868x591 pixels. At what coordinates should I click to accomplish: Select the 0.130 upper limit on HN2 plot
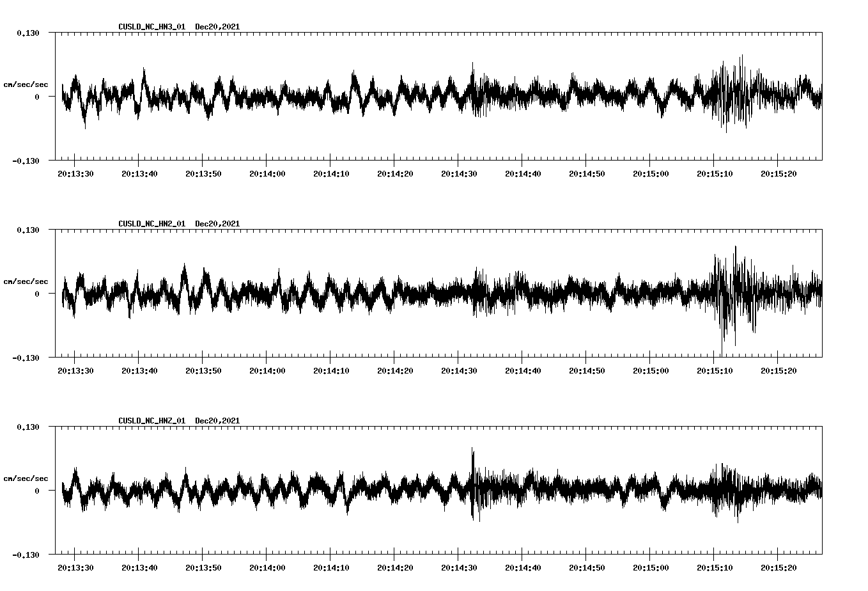pyautogui.click(x=27, y=230)
